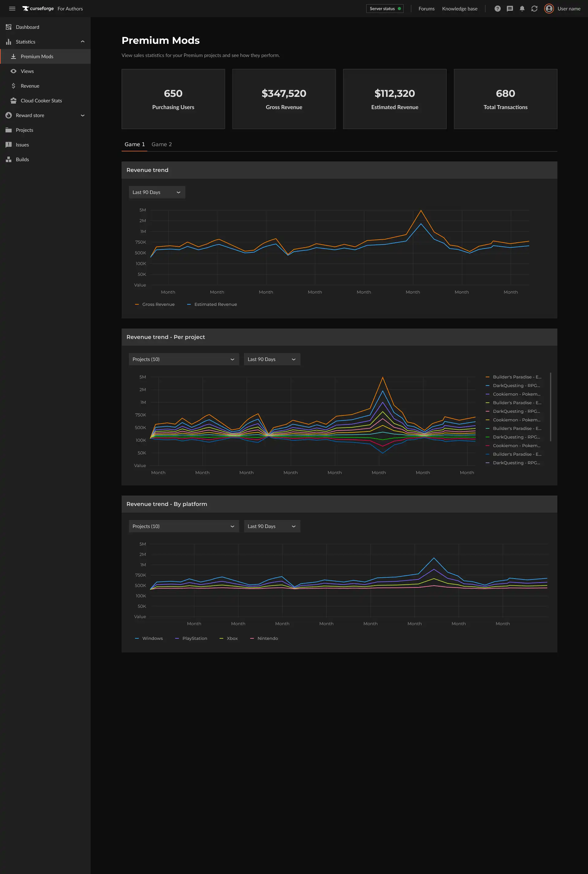Viewport: 588px width, 874px height.
Task: Open Builds in the sidebar
Action: (45, 159)
